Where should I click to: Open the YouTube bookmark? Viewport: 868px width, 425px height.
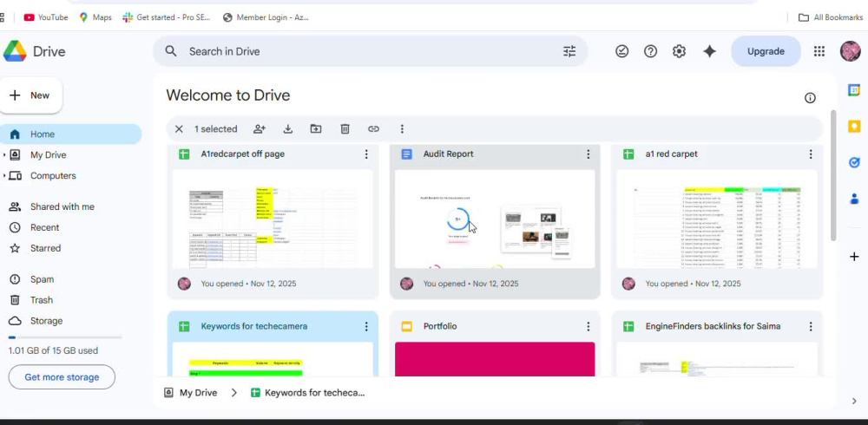46,17
